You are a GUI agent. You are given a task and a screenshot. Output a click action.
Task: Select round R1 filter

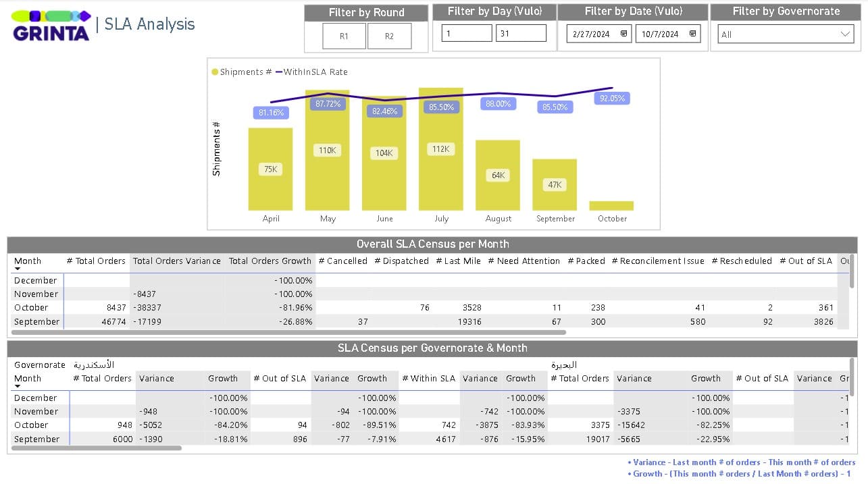pos(344,36)
